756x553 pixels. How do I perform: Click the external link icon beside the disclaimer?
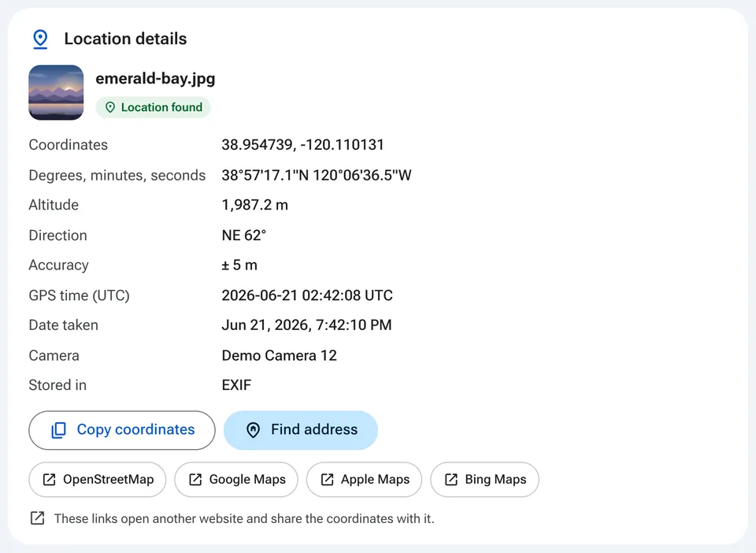tap(37, 518)
